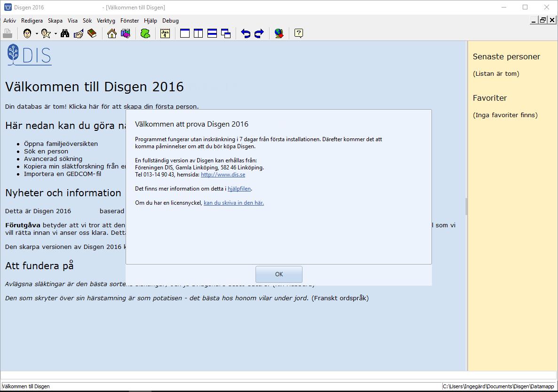Image resolution: width=558 pixels, height=392 pixels.
Task: Click the printer toolbar icon
Action: [x=8, y=33]
